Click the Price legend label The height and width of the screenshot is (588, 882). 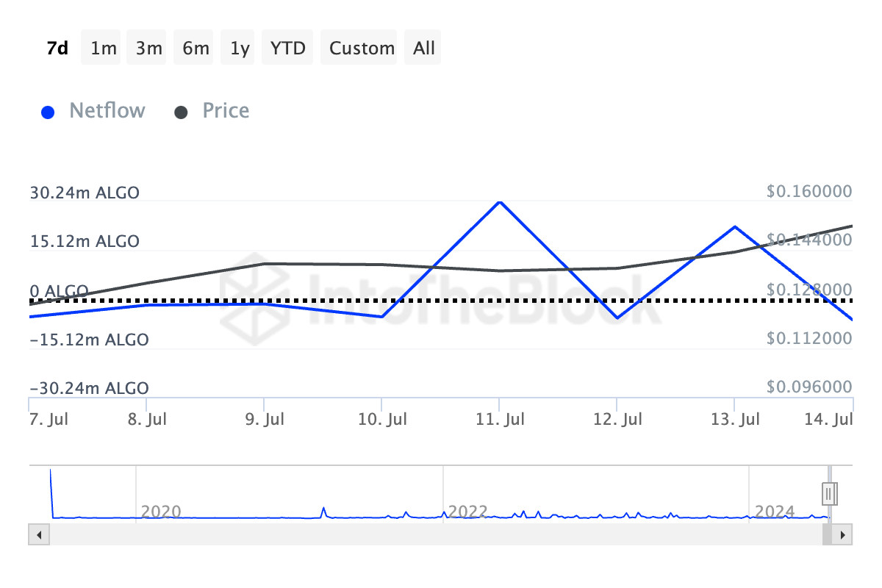click(226, 111)
